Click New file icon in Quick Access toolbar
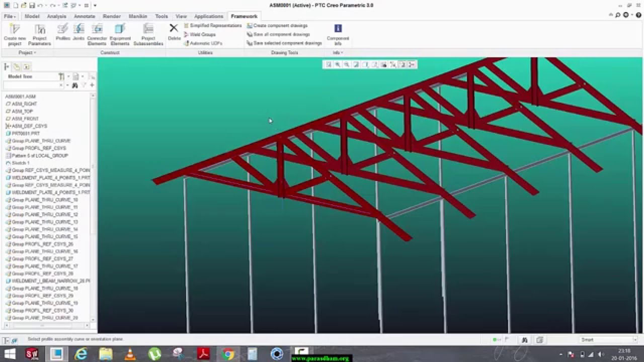 tap(16, 5)
